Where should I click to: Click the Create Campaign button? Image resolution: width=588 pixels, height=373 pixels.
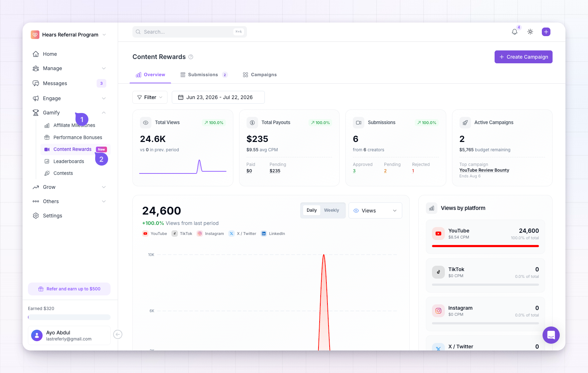click(523, 57)
